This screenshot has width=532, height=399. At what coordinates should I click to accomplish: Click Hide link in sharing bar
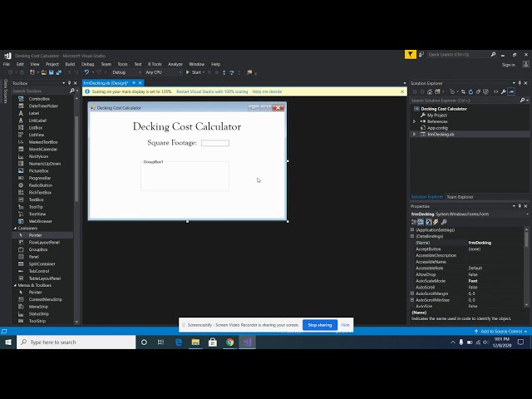345,325
